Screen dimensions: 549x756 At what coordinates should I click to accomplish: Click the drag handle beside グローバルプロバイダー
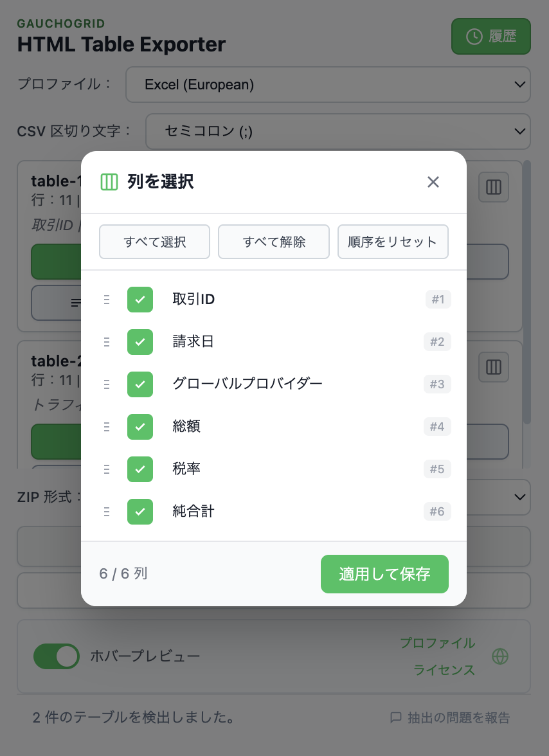(x=107, y=384)
